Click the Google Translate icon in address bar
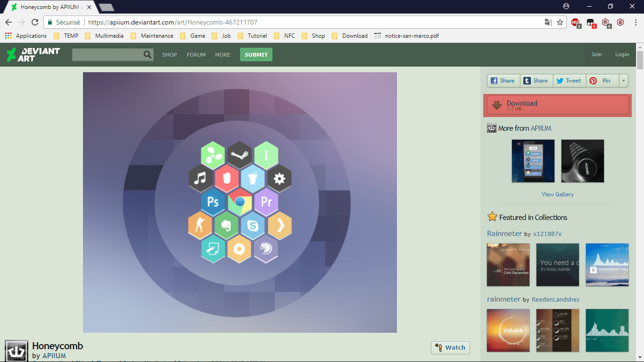Screen dimensions: 644x362 pos(548,22)
